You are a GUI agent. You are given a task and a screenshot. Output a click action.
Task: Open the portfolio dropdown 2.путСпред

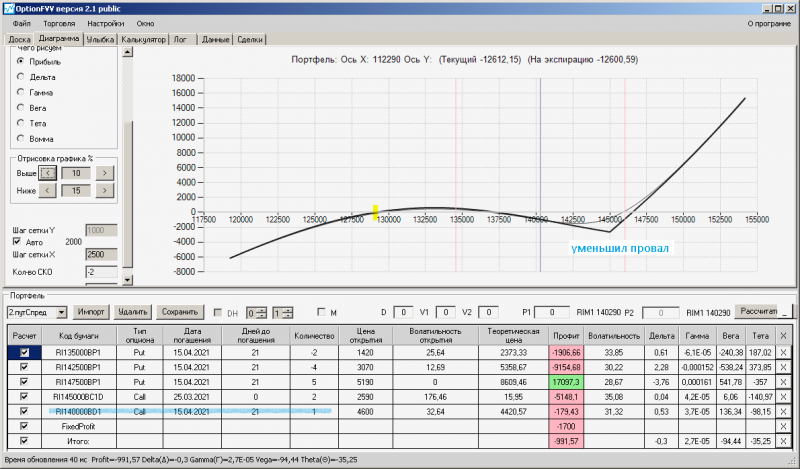[x=61, y=312]
